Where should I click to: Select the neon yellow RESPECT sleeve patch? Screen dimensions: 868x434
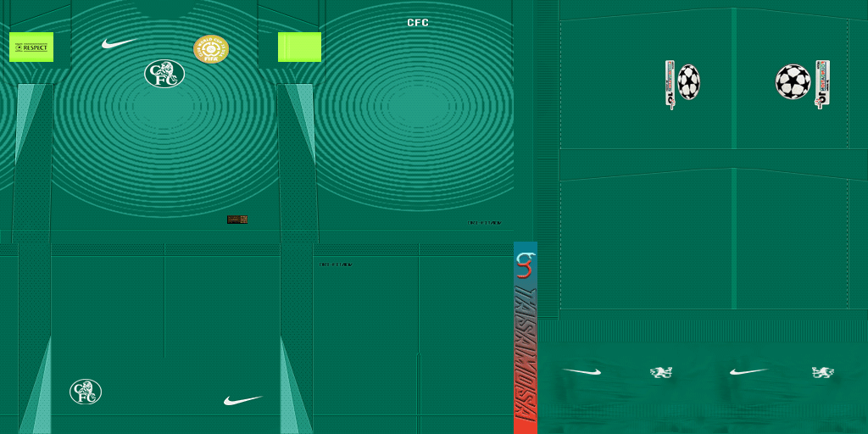[x=31, y=47]
